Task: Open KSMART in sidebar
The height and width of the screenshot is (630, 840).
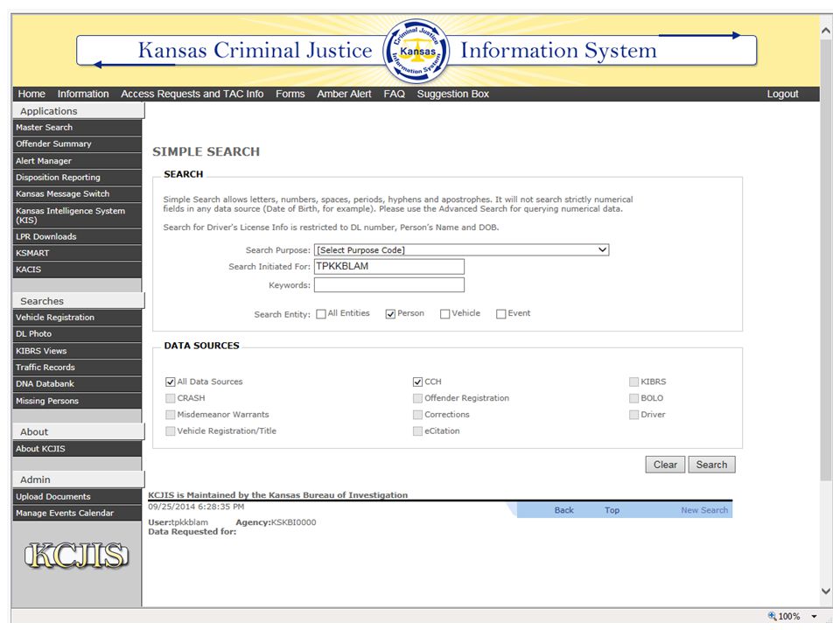Action: click(x=77, y=254)
